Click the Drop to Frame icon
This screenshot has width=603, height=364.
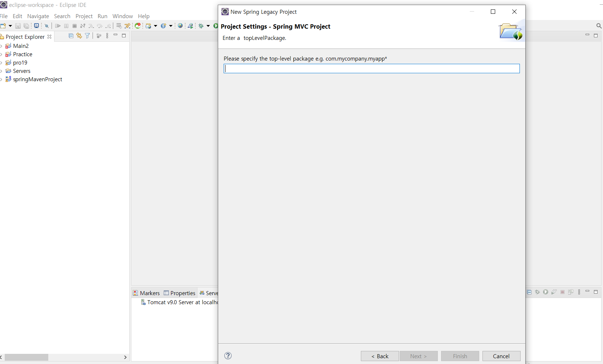tap(119, 26)
